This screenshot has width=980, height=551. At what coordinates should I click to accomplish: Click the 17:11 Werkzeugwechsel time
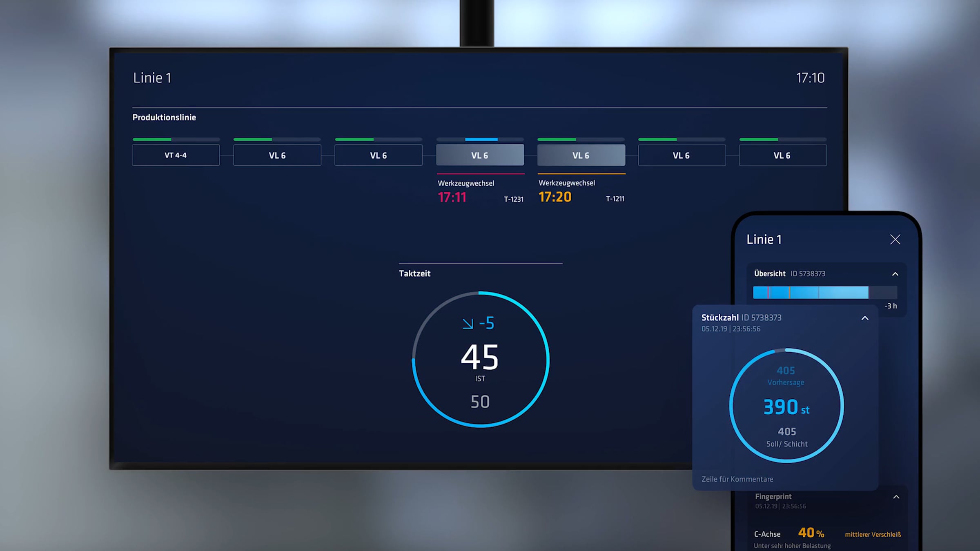[452, 198]
